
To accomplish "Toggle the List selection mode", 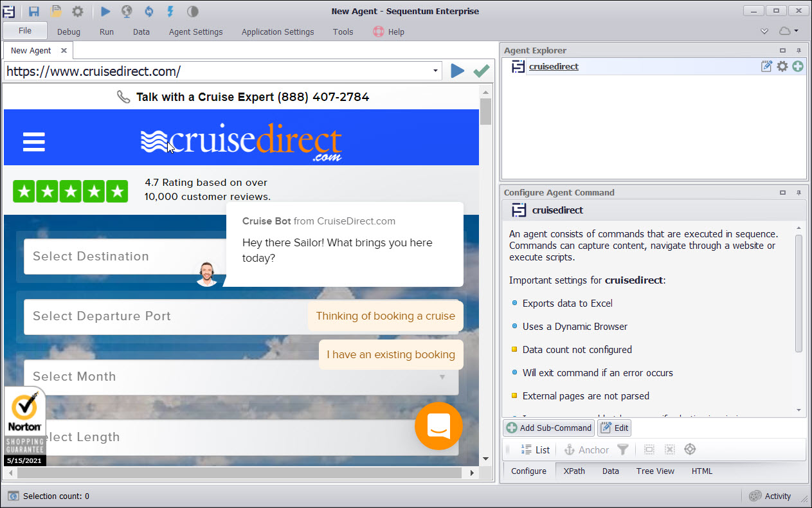I will point(536,449).
